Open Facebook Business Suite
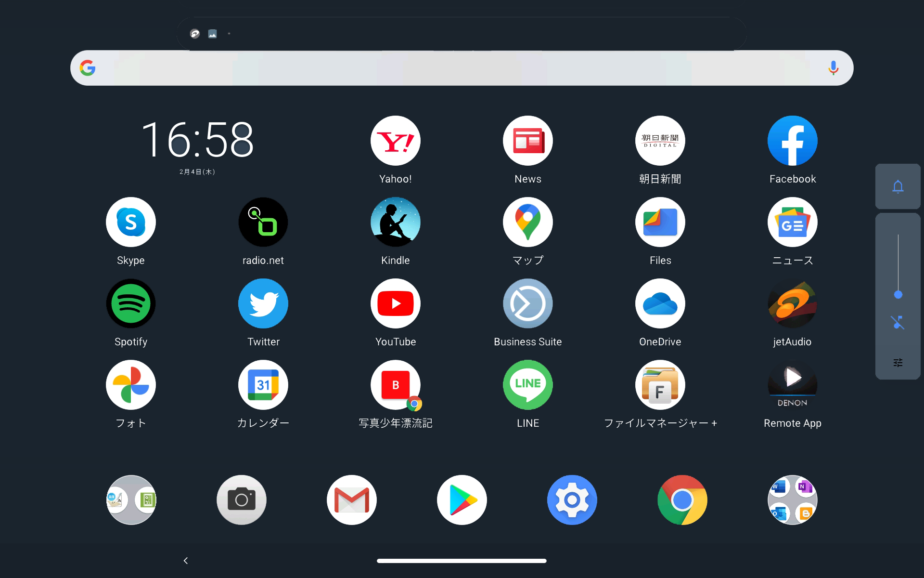 coord(527,303)
